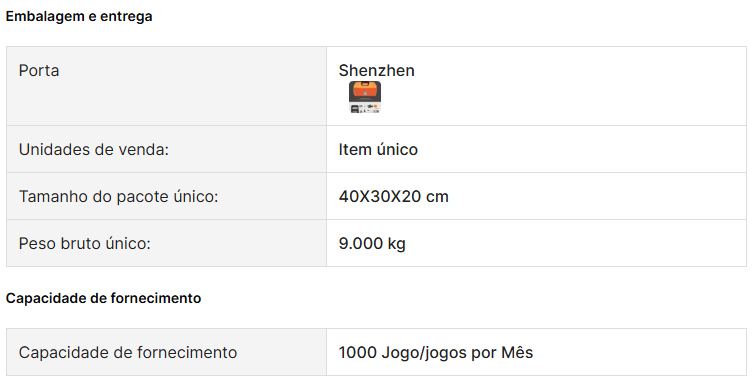Click the 'cm' unit in the package size
752x381 pixels.
pyautogui.click(x=437, y=197)
